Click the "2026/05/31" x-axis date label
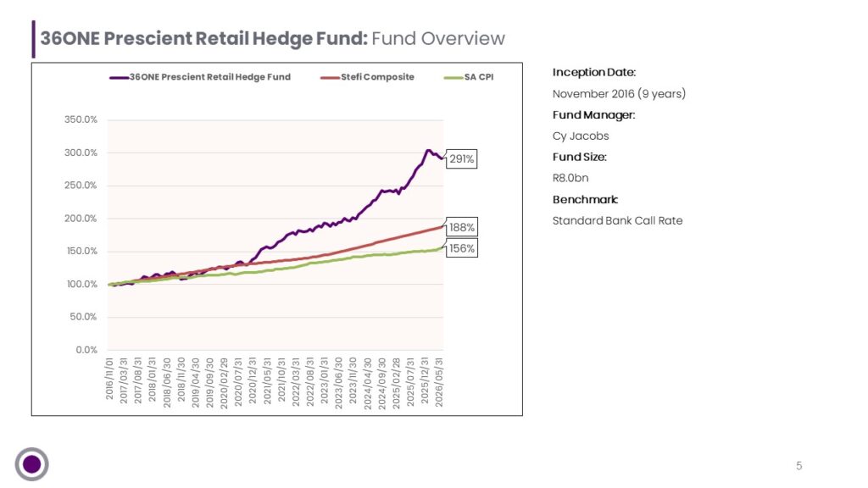Viewport: 868px width, 488px height. [x=439, y=382]
